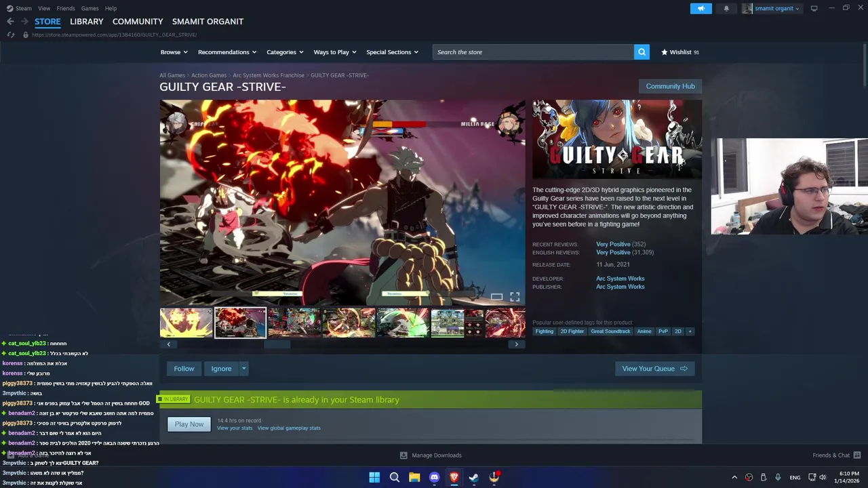The image size is (868, 488).
Task: Click the Very Positive recent reviews text
Action: coord(613,245)
